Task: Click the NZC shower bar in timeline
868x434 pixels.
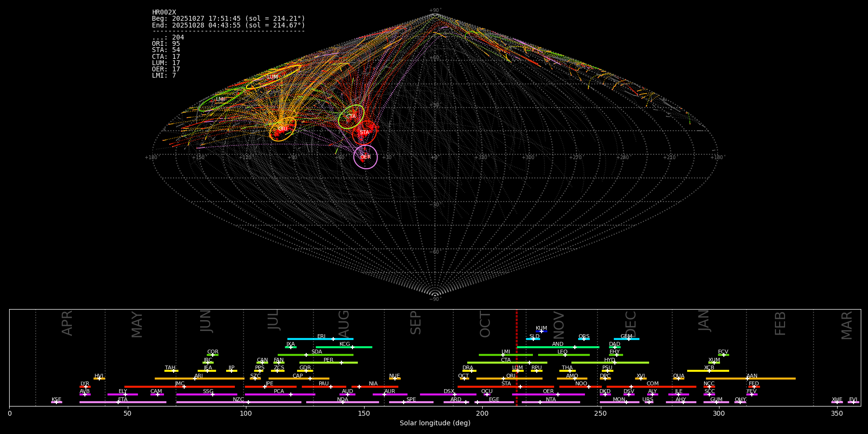Action: pyautogui.click(x=239, y=402)
